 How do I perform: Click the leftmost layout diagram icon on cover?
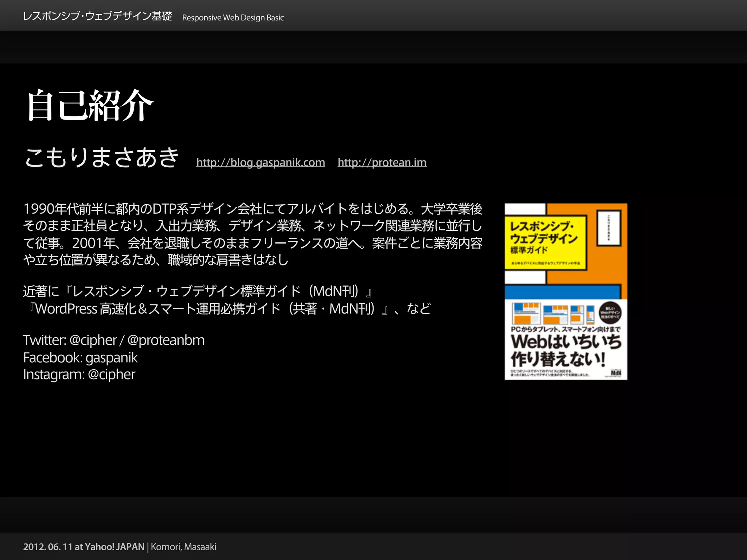(x=526, y=313)
